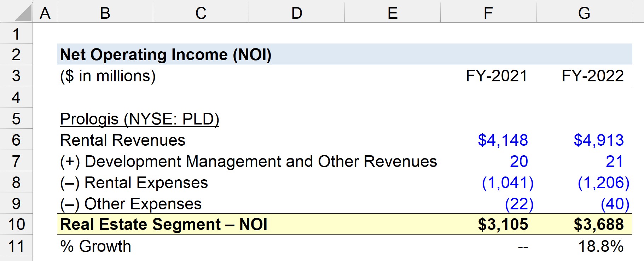
Task: Click the '% Growth' label cell
Action: pyautogui.click(x=95, y=246)
